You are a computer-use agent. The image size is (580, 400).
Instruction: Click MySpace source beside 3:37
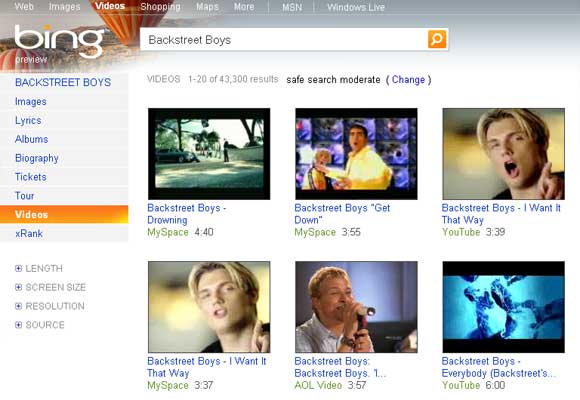point(168,385)
